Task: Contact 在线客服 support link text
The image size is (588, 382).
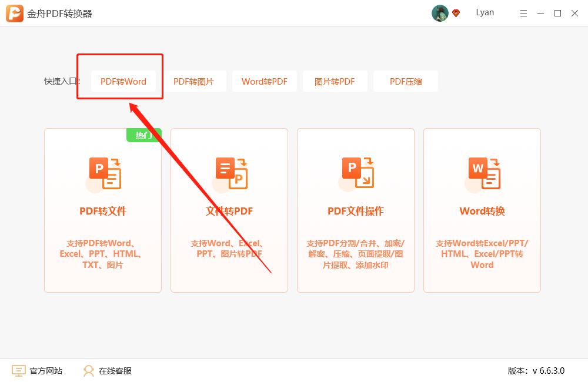Action: pos(115,371)
